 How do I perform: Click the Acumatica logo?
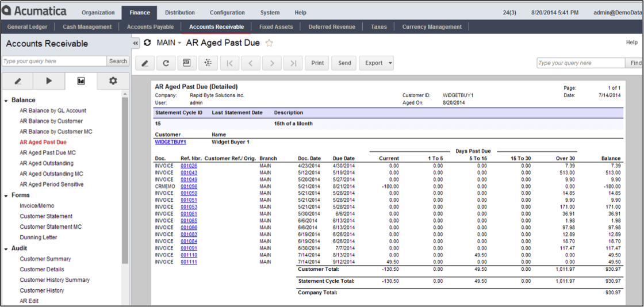tap(34, 12)
